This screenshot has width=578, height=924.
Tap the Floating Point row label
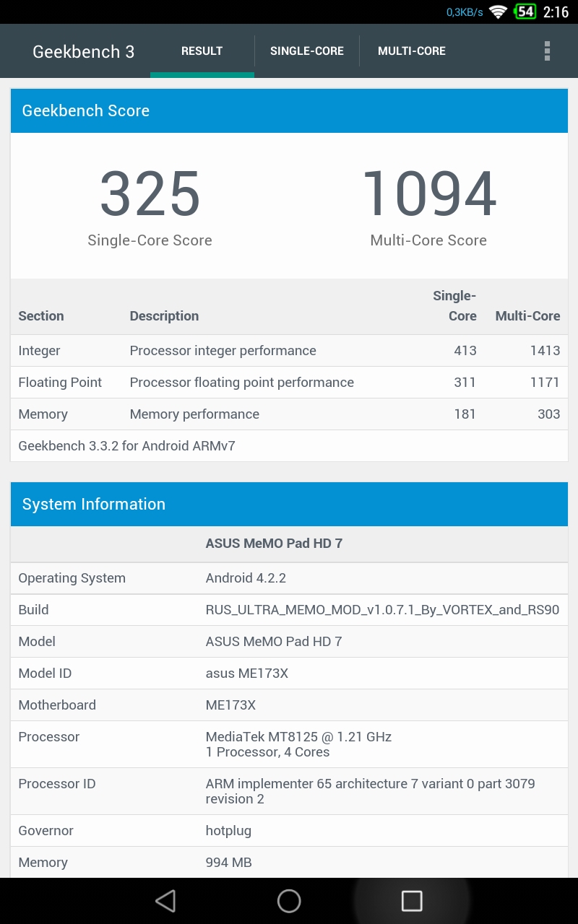point(60,383)
